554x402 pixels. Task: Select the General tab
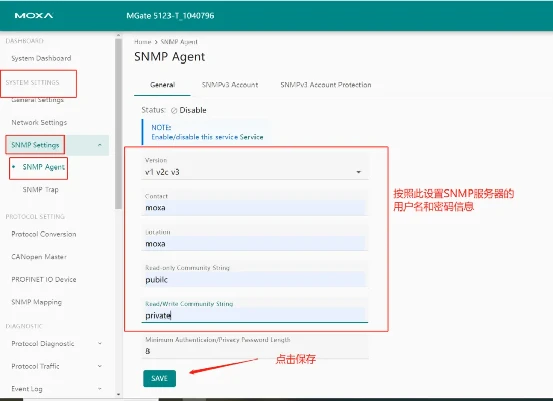point(162,85)
